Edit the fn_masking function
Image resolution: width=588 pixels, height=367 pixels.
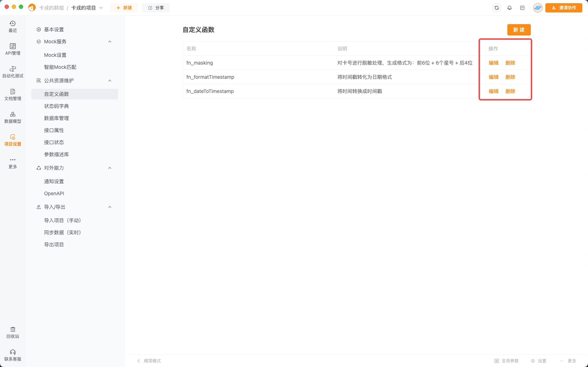click(x=493, y=63)
